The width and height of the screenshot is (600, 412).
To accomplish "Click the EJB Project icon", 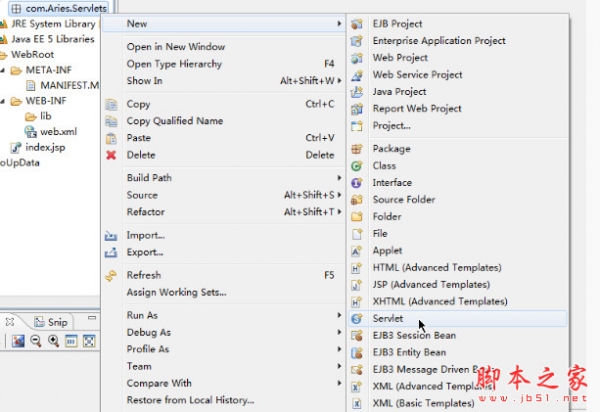I will pyautogui.click(x=357, y=24).
